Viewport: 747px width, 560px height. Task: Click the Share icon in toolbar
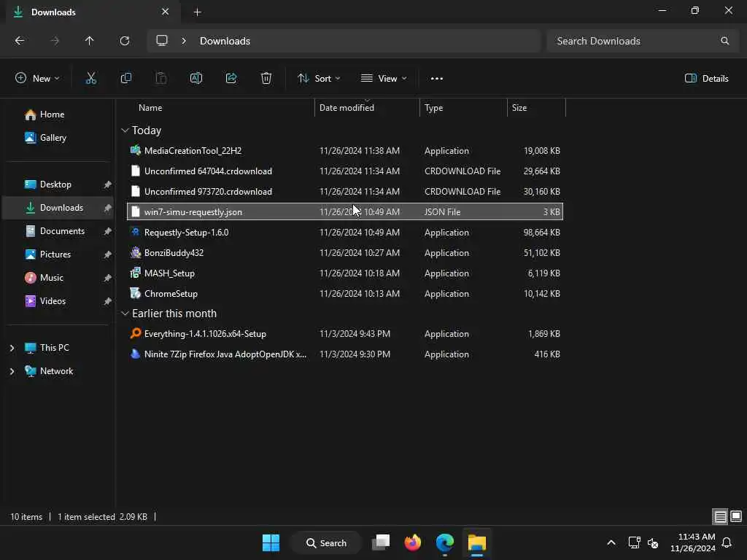click(x=231, y=79)
